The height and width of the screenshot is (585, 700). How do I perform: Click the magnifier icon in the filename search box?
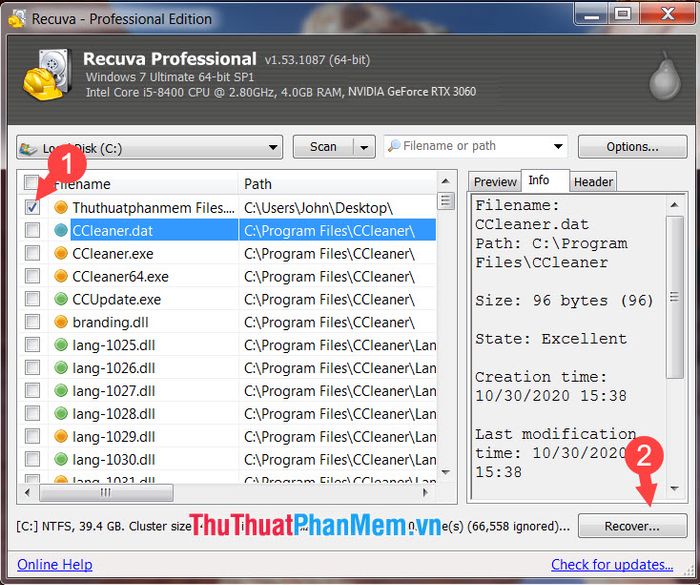394,146
